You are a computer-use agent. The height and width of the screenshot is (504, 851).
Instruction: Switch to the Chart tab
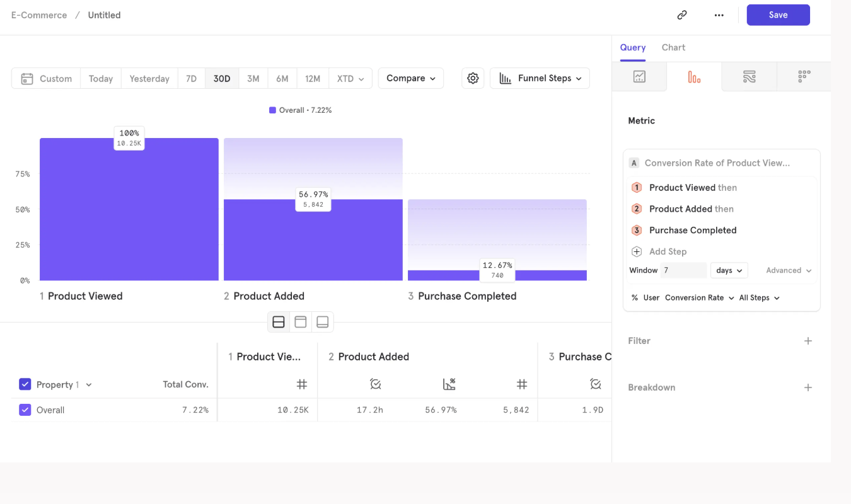673,47
